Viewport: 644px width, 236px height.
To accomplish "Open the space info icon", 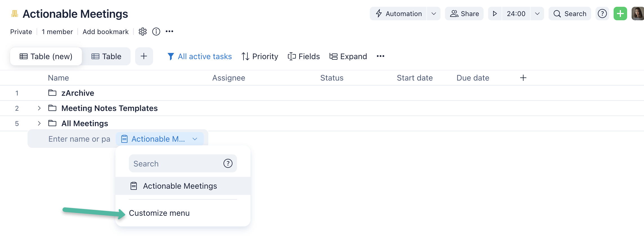I will point(156,32).
